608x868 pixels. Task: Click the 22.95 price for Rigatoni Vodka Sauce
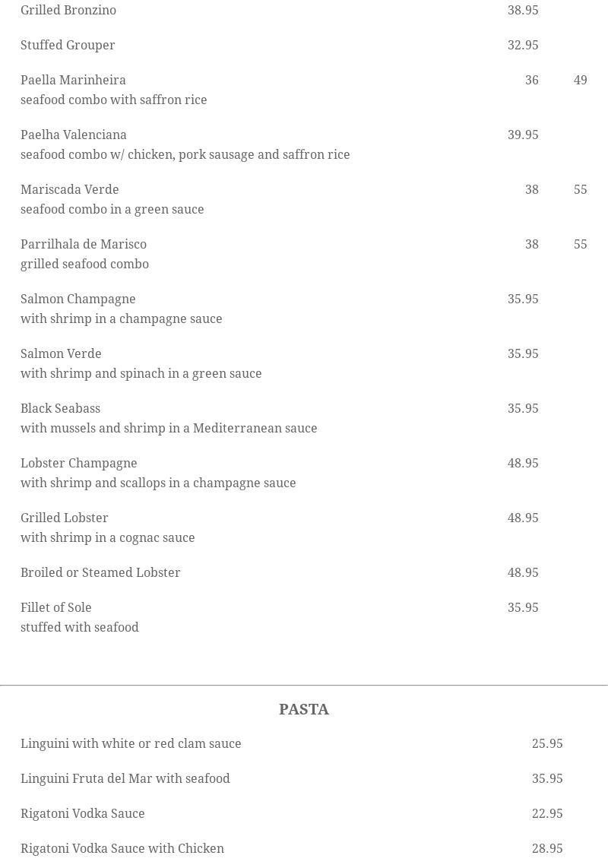coord(547,814)
